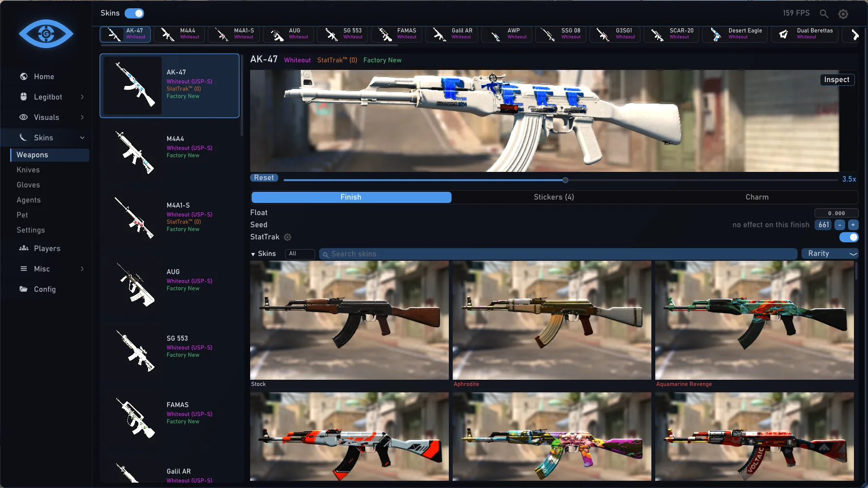Viewport: 868px width, 488px height.
Task: Select the Desert Eagle weapon chip
Action: pos(735,34)
